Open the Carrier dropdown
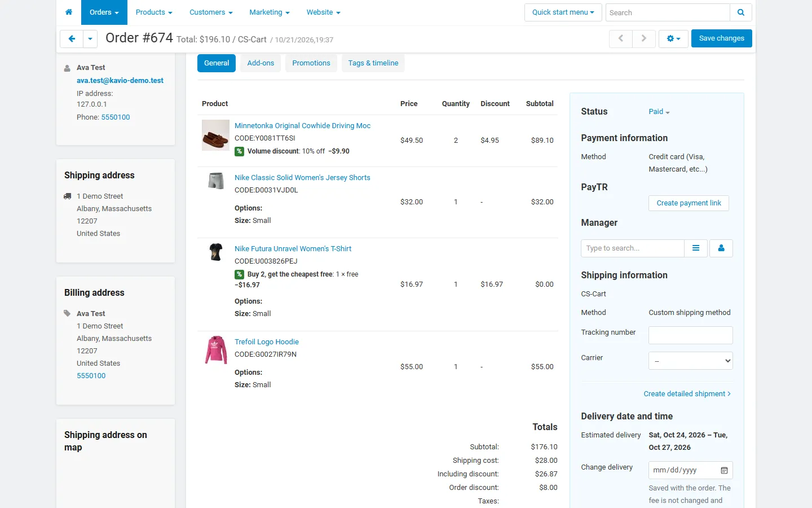Viewport: 812px width, 508px height. tap(691, 361)
